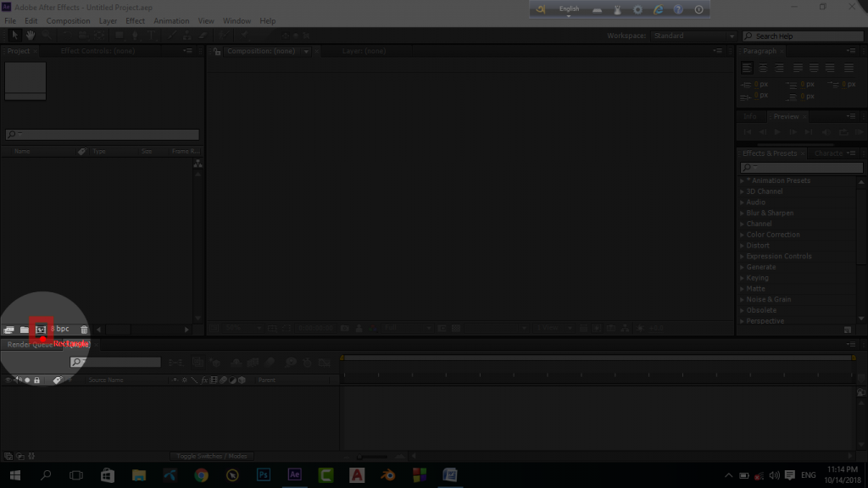Image resolution: width=868 pixels, height=488 pixels.
Task: Switch to the Character tab
Action: click(829, 153)
